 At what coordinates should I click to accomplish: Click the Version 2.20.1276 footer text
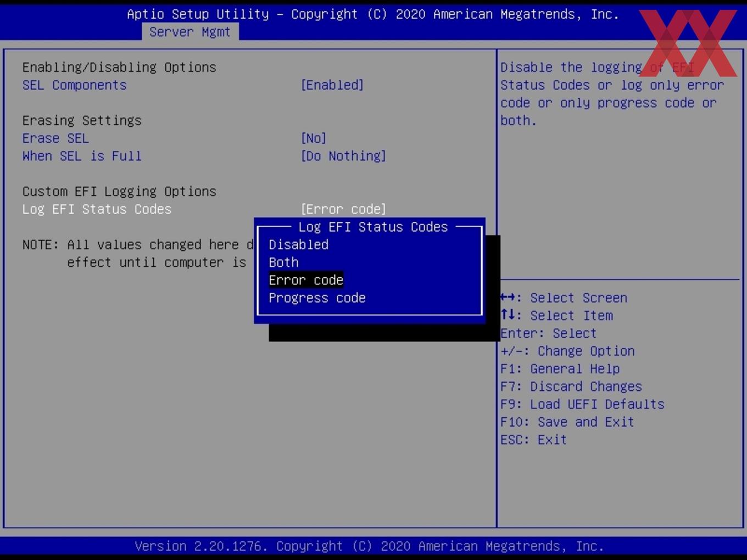coord(369,546)
